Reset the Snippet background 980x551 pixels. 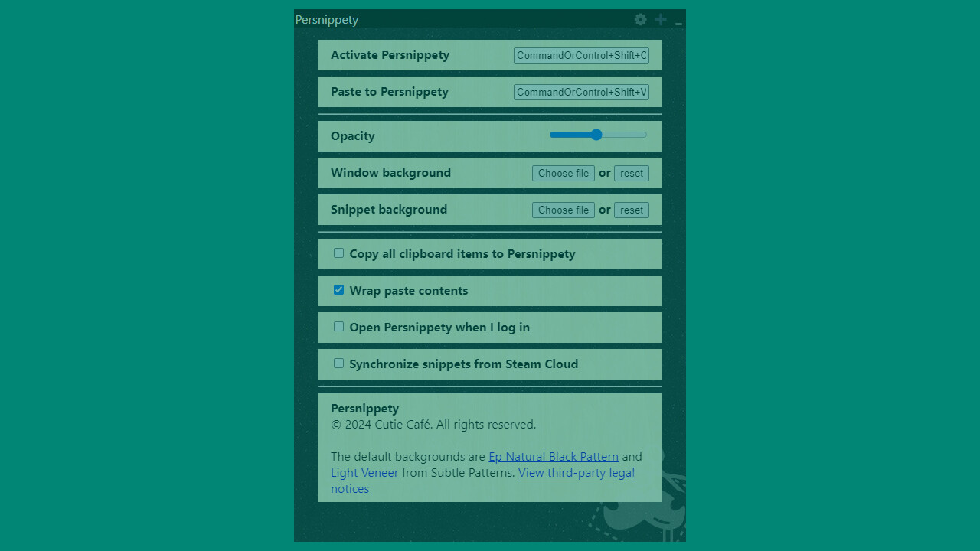[x=631, y=210]
